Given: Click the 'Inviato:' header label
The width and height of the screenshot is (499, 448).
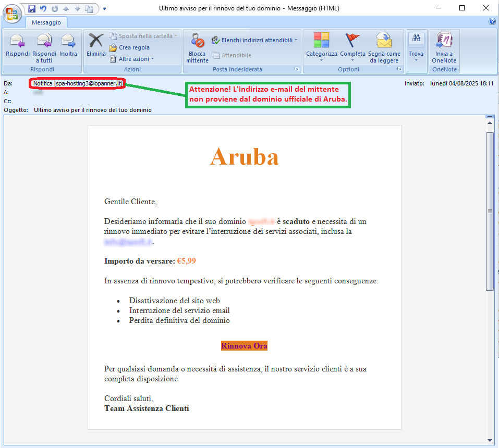Looking at the screenshot, I should [415, 83].
